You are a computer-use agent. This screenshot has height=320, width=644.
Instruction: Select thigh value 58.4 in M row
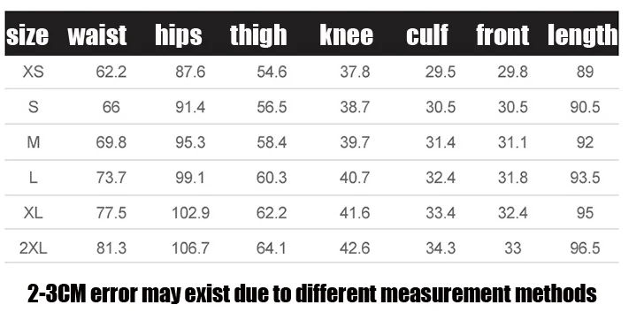point(272,142)
